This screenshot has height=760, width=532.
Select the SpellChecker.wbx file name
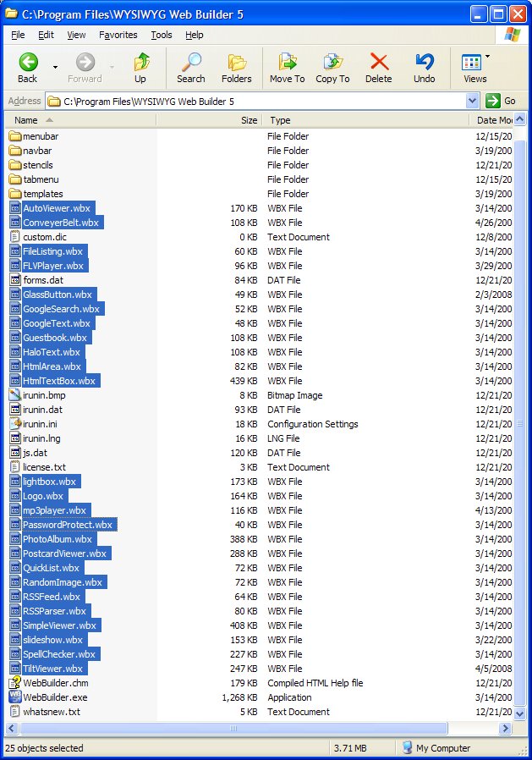(x=59, y=654)
